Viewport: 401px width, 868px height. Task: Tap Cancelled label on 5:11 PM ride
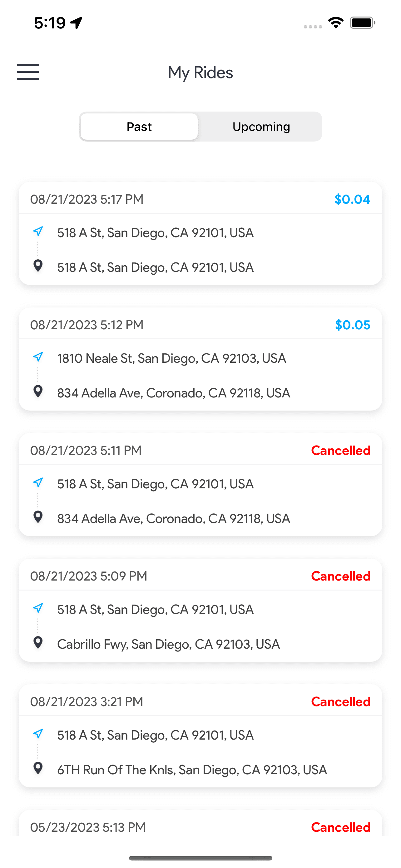[x=340, y=451]
